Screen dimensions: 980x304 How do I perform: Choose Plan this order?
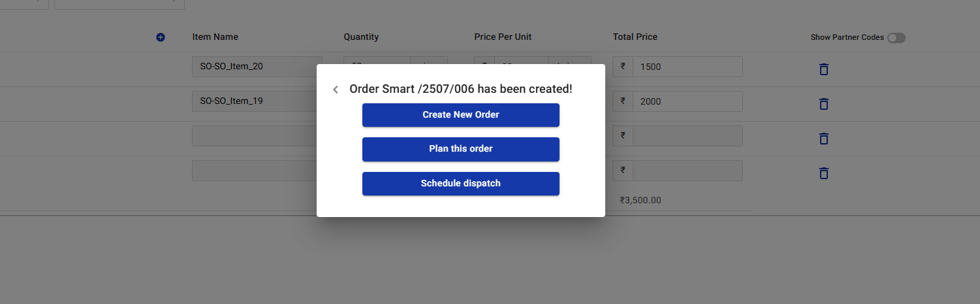point(460,149)
